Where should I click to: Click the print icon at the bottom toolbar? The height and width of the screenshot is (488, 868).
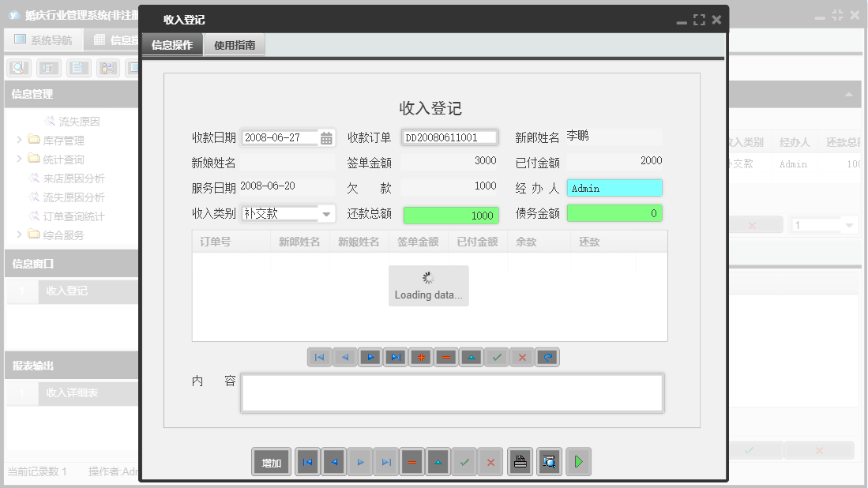[520, 461]
